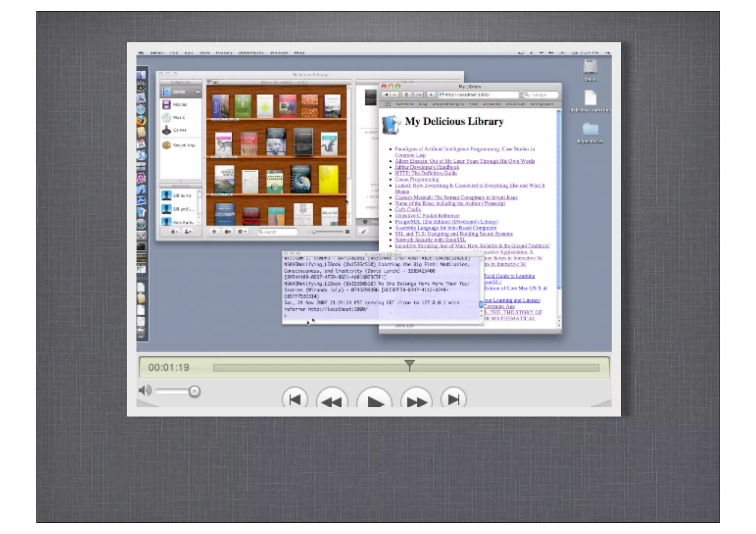Viewport: 756px width, 534px height.
Task: Open the 'Cocoa Programming' link
Action: click(x=417, y=179)
